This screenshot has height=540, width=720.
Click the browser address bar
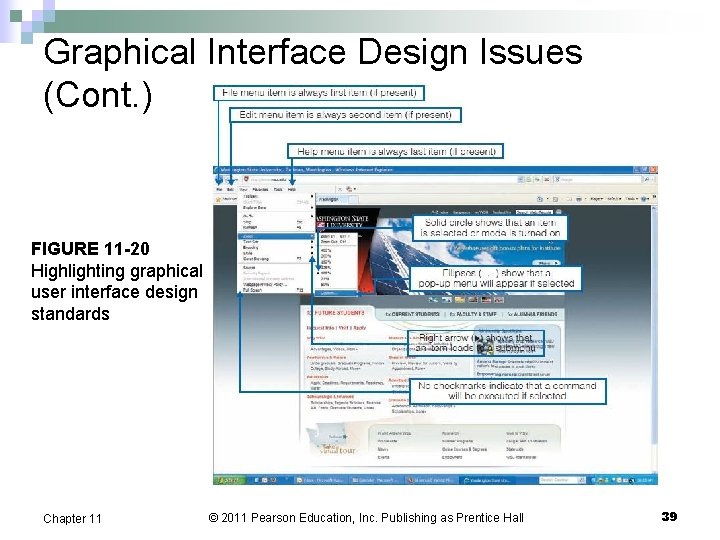[380, 180]
